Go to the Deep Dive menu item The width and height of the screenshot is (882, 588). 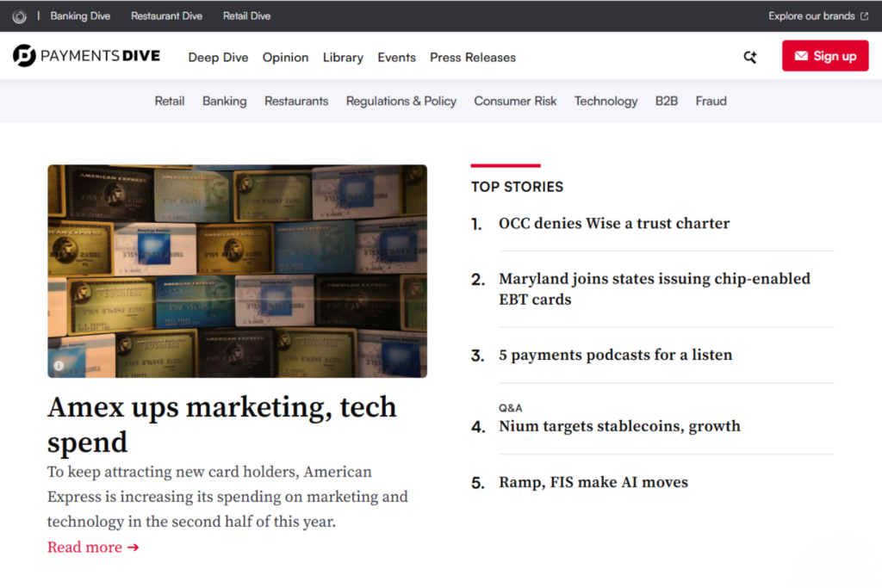tap(218, 58)
